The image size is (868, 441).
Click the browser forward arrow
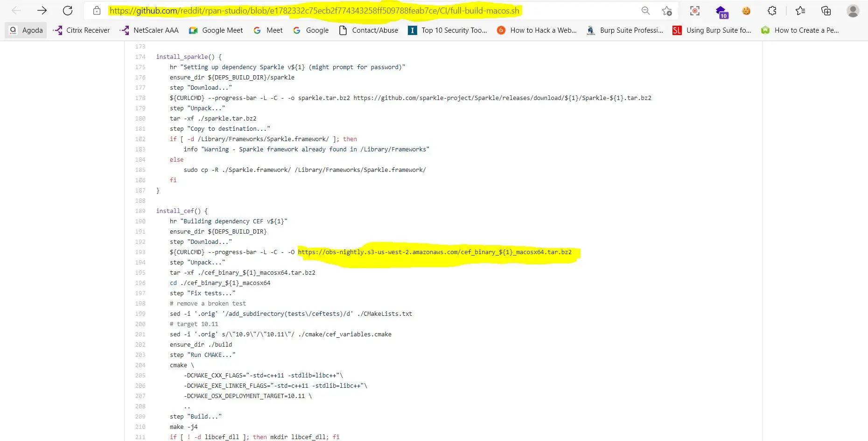42,10
